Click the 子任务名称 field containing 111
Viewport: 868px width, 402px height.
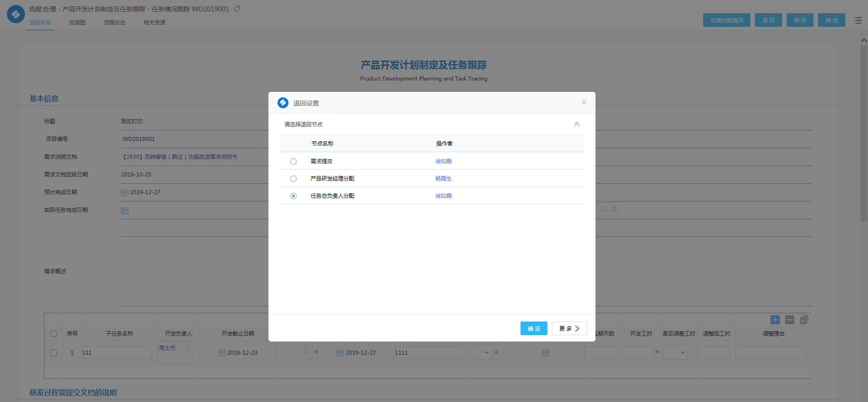[x=116, y=352]
